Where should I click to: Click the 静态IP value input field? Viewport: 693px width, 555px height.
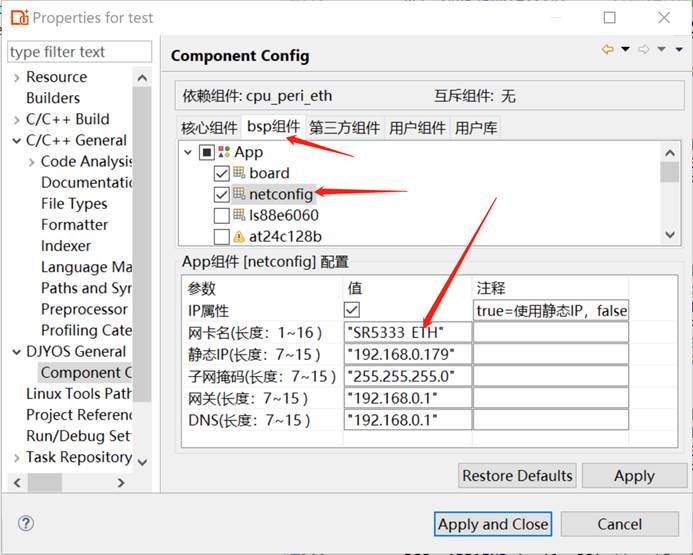click(407, 355)
